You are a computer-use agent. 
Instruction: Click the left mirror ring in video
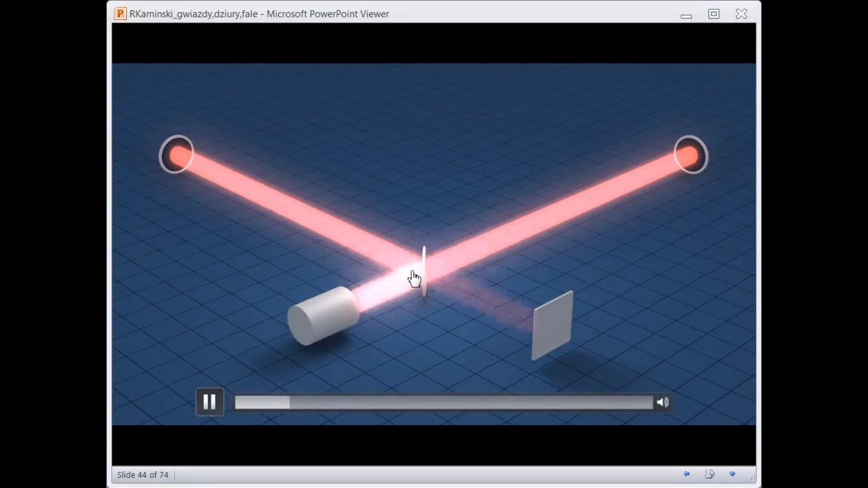(176, 155)
